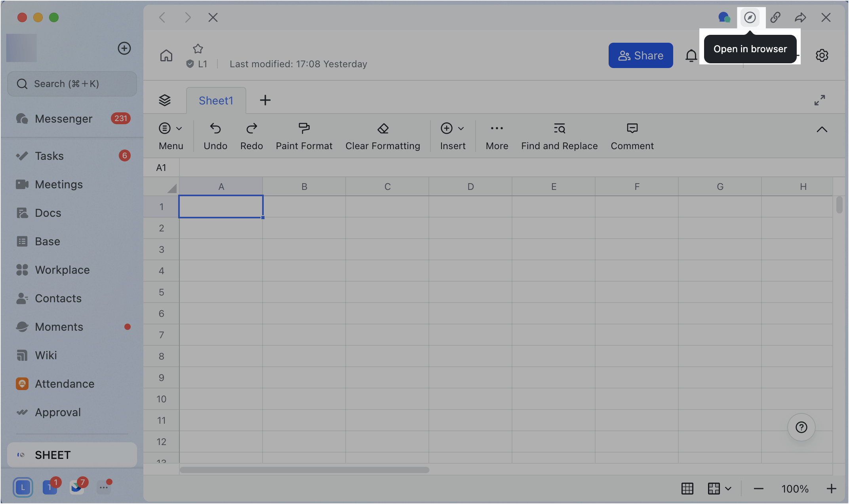This screenshot has height=504, width=849.
Task: Click Redo in the toolbar
Action: 251,136
